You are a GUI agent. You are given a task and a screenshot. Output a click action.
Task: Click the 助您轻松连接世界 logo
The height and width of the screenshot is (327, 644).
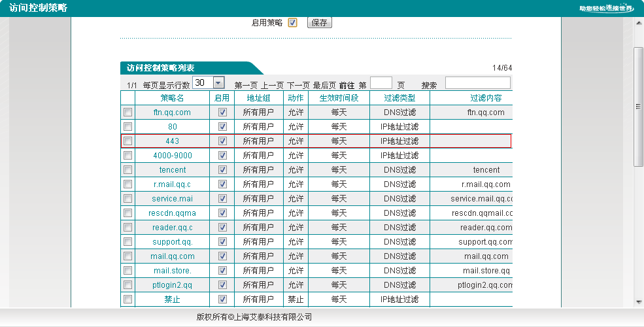pyautogui.click(x=607, y=8)
